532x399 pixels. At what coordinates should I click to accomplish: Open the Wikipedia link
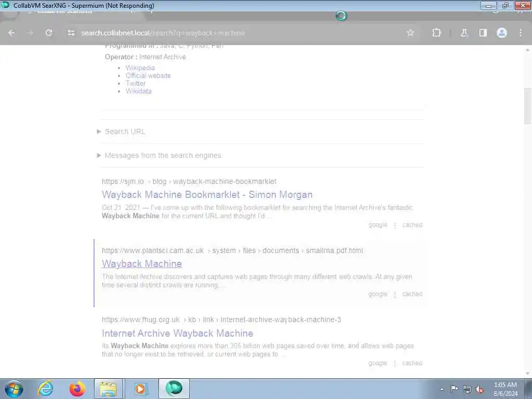tap(140, 68)
